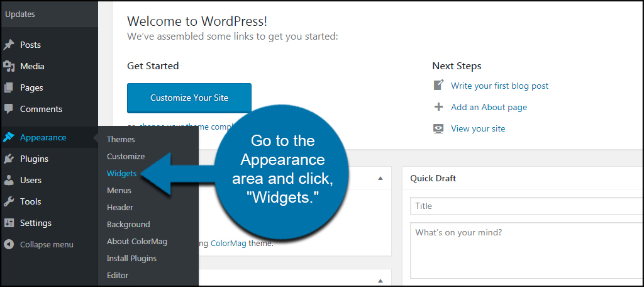Click the Tools wrench icon
Image resolution: width=644 pixels, height=287 pixels.
click(x=9, y=201)
